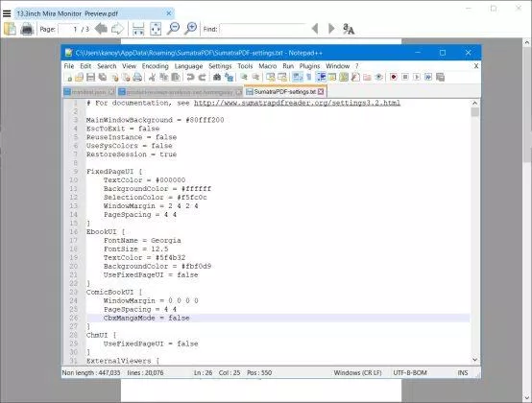This screenshot has width=532, height=403.
Task: Zoom in with the magnifier plus icon
Action: tap(191, 29)
